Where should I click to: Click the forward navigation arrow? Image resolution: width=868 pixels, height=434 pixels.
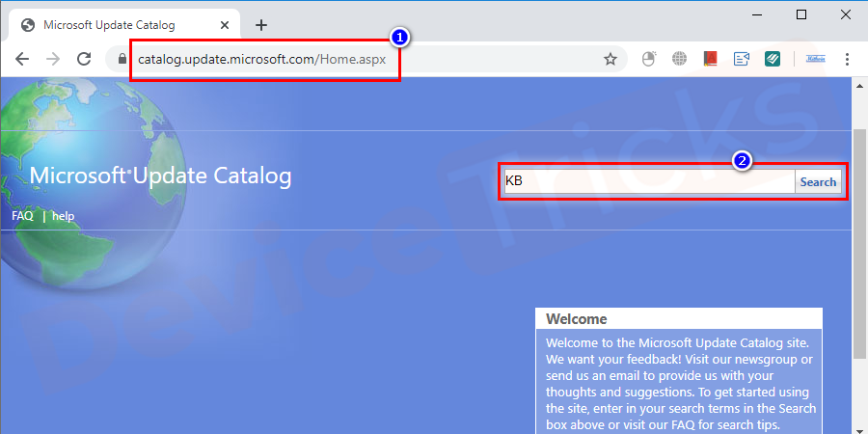click(x=53, y=59)
